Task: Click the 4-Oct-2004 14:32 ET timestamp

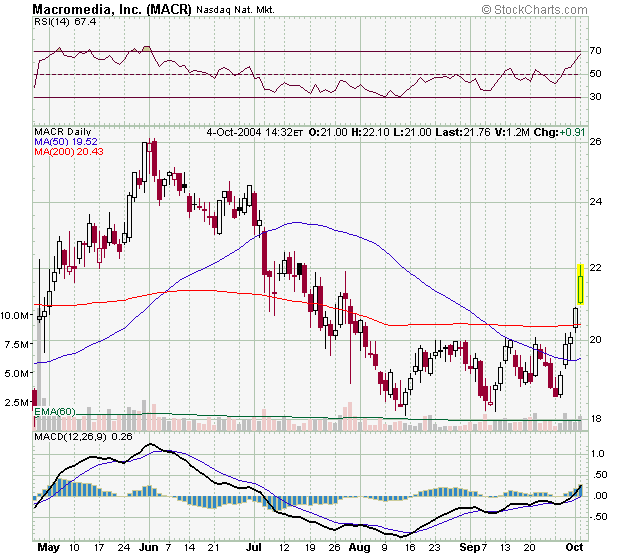Action: coord(255,132)
